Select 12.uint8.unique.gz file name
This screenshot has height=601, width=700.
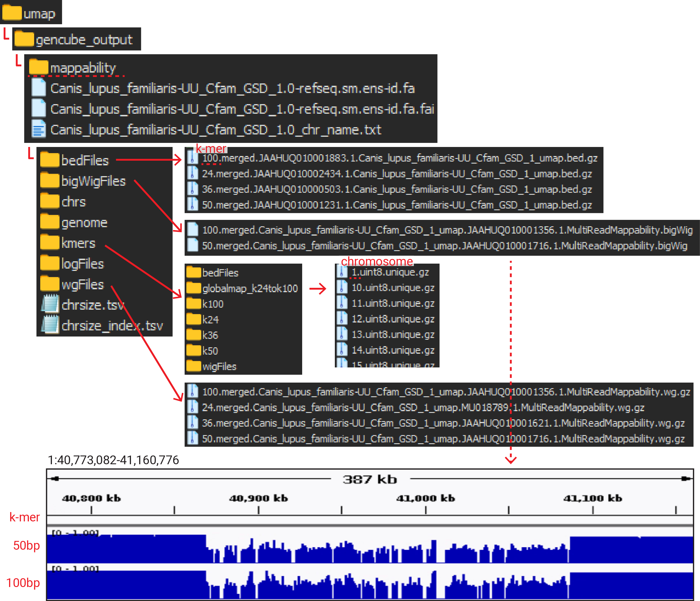coord(393,318)
